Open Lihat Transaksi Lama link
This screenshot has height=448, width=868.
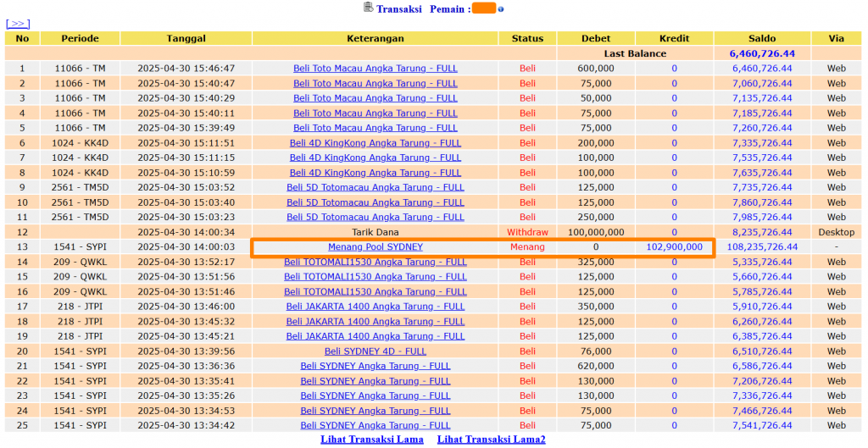pos(372,440)
